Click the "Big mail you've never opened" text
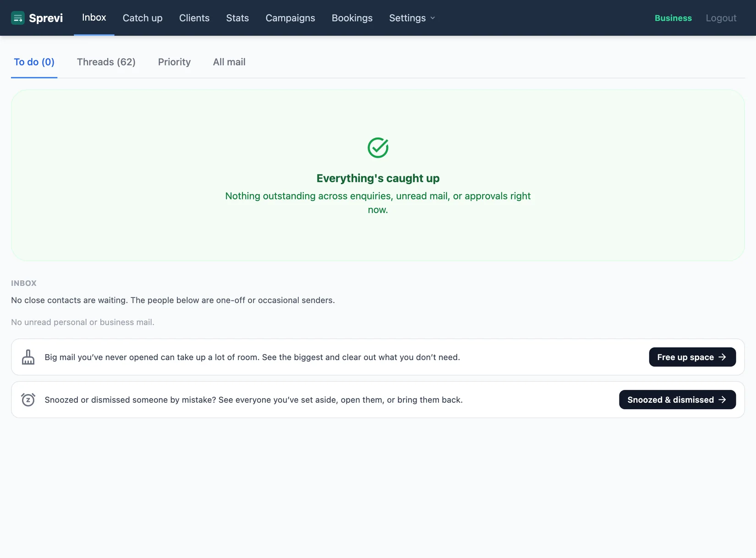 (252, 357)
